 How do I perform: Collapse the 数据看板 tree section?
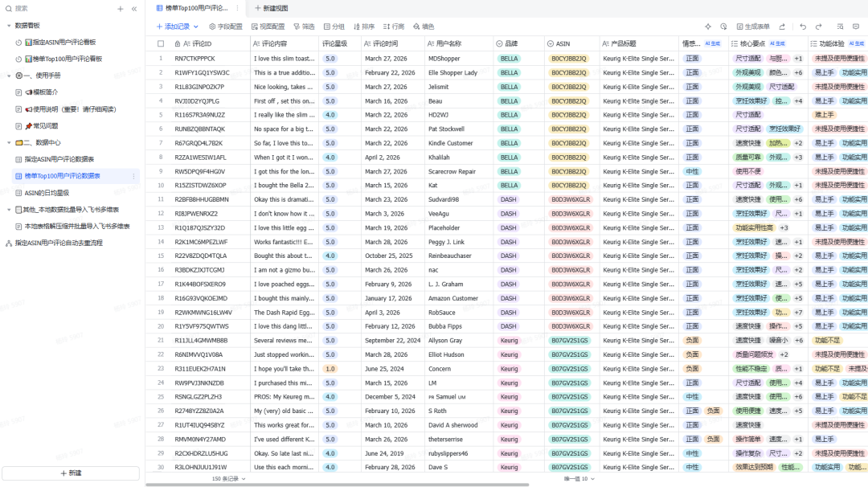point(8,25)
